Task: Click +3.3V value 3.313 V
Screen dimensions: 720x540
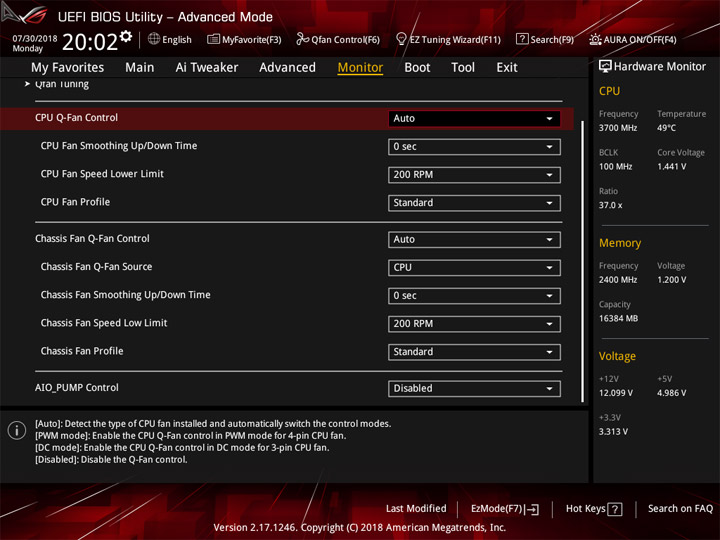Action: click(x=613, y=432)
